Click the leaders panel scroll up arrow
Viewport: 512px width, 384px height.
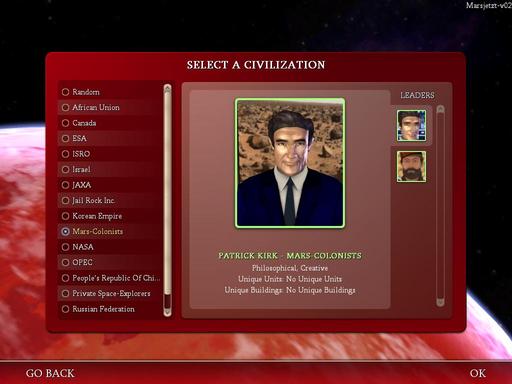(x=440, y=109)
